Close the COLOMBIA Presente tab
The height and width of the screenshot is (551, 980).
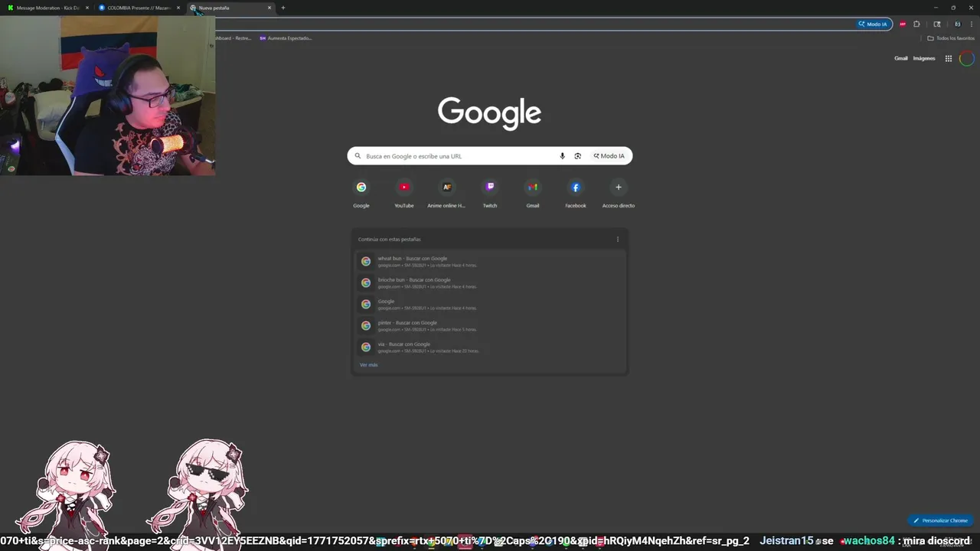tap(178, 8)
